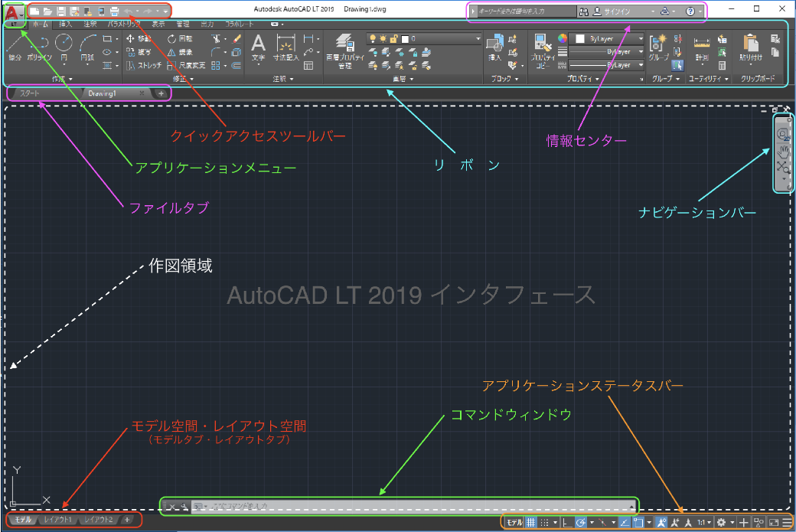Expand the Properties (プロパティ) panel
Viewport: 796px width, 532px height.
coord(582,79)
